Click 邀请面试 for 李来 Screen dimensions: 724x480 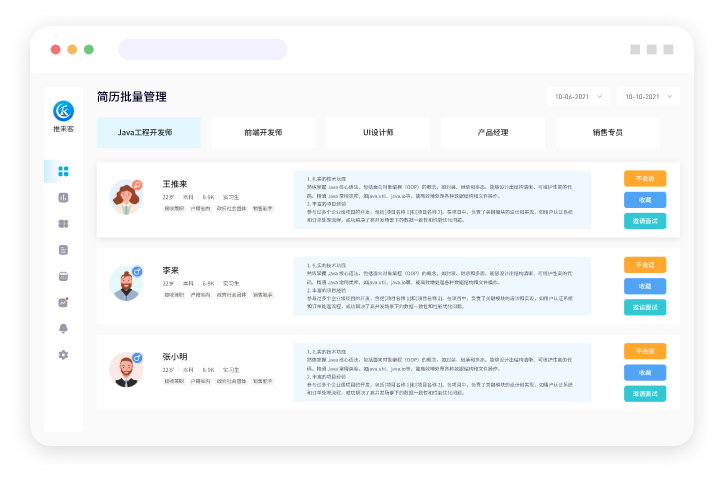645,307
